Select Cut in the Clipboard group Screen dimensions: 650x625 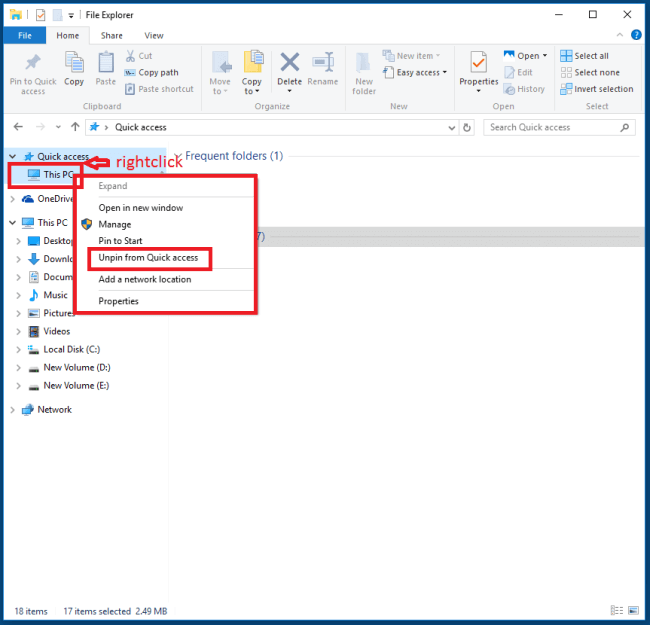coord(139,56)
